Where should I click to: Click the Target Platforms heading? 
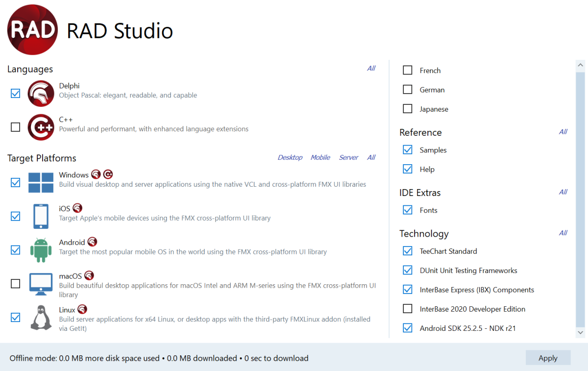point(42,158)
